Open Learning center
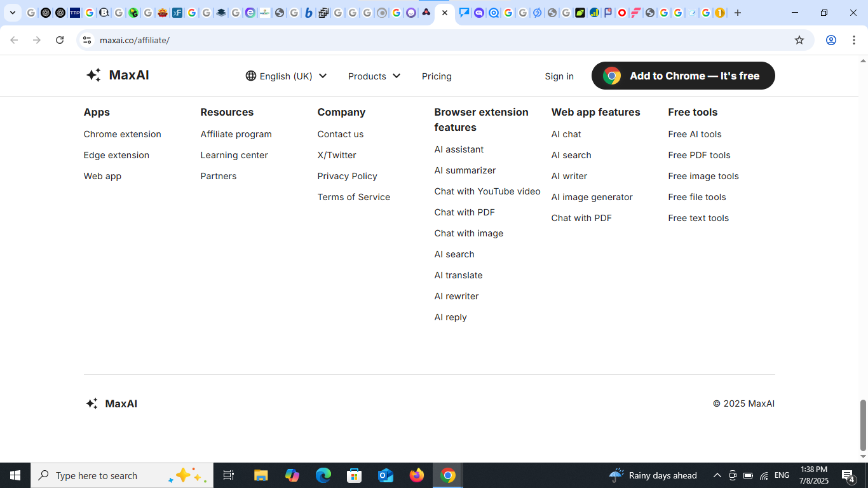 point(234,155)
